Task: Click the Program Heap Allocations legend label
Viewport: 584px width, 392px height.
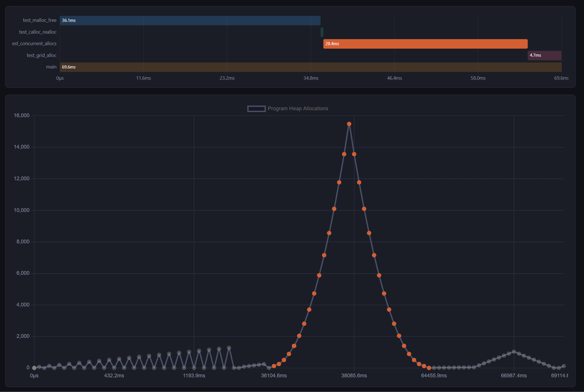Action: (298, 109)
